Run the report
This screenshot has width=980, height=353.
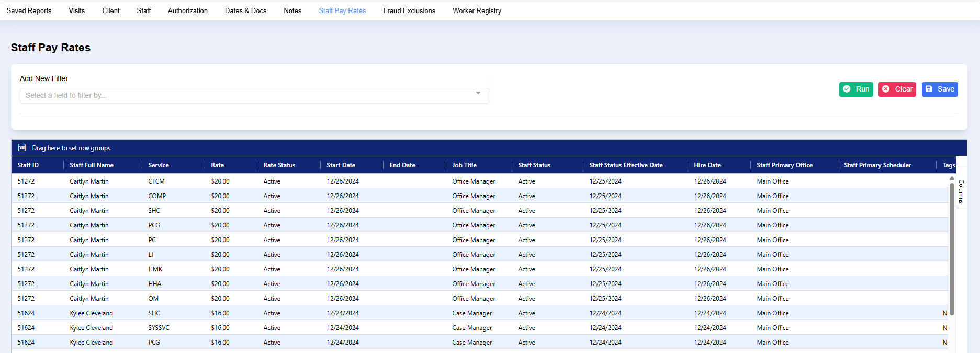856,89
